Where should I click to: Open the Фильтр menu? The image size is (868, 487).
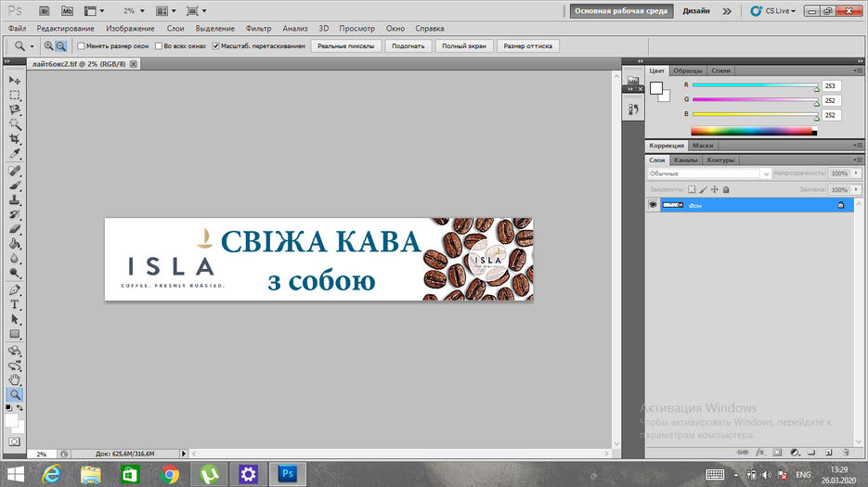coord(258,28)
